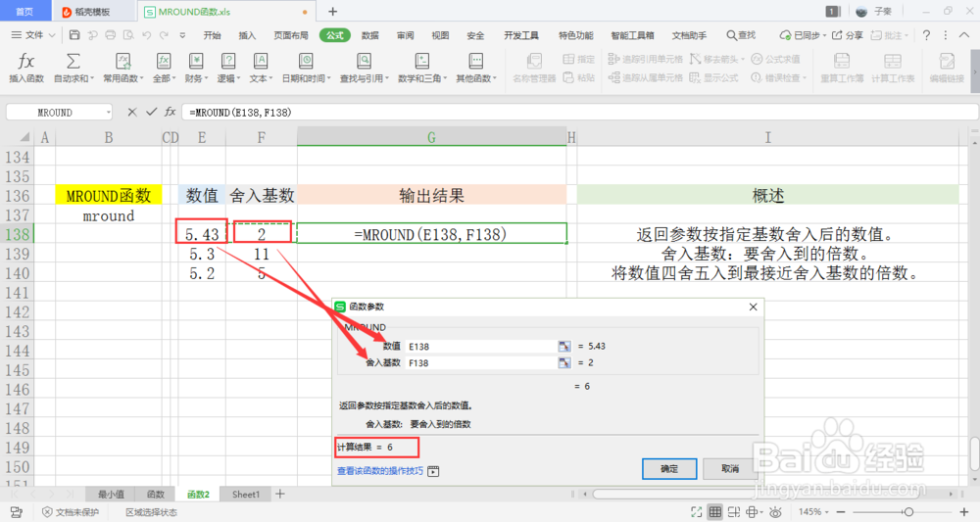Toggle reading mode crosshair in status bar
Viewport: 980px width, 522px height.
pyautogui.click(x=753, y=512)
